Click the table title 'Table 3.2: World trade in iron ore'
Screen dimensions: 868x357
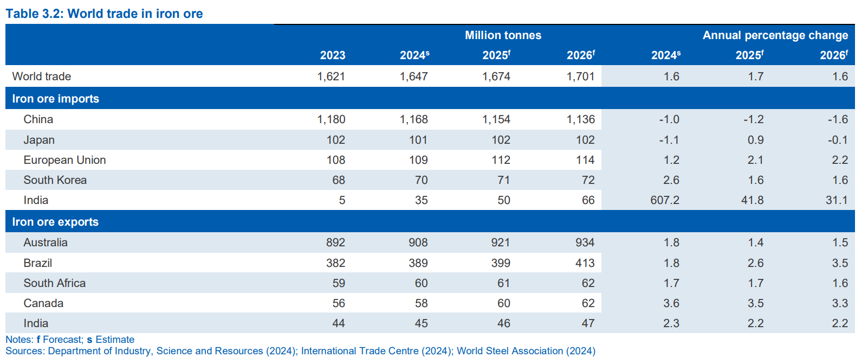(x=104, y=14)
